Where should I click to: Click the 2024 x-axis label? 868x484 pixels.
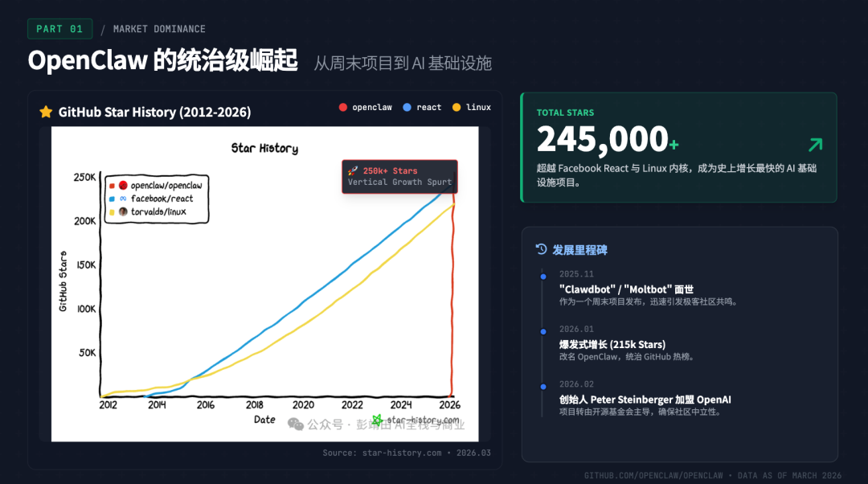401,405
